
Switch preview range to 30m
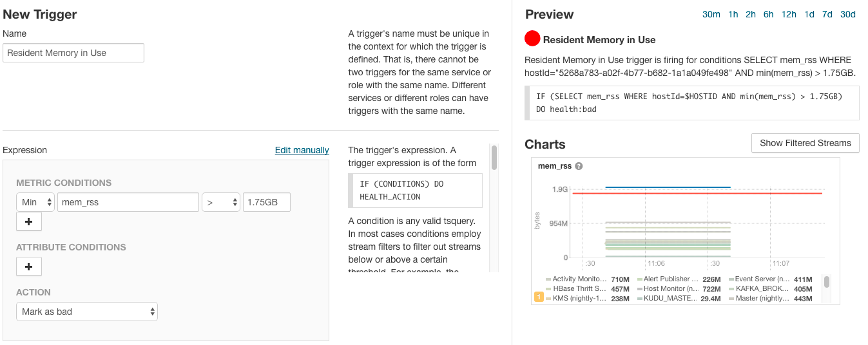pos(711,14)
